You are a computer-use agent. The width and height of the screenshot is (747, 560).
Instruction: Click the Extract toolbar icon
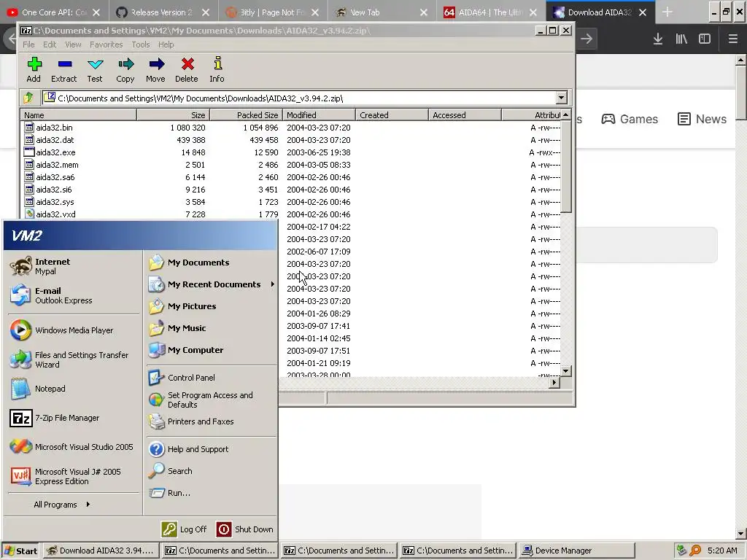pos(64,69)
